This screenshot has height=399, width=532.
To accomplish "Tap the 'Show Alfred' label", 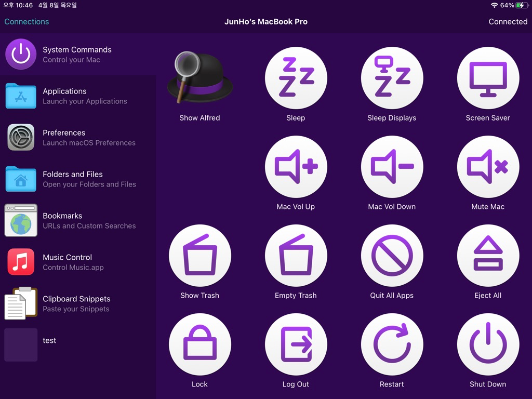I will [199, 118].
